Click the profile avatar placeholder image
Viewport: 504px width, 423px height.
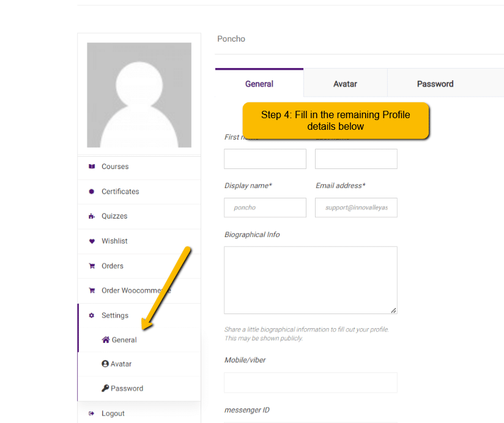139,95
